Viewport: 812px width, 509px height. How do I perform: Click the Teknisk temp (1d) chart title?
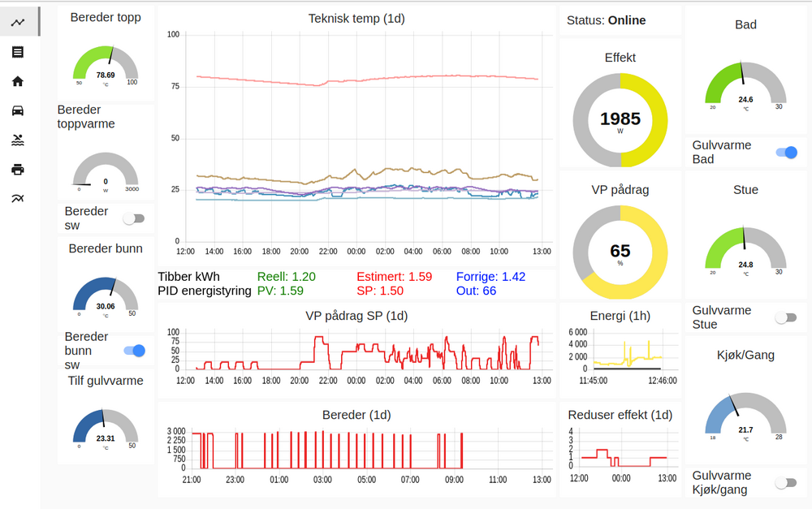click(356, 18)
